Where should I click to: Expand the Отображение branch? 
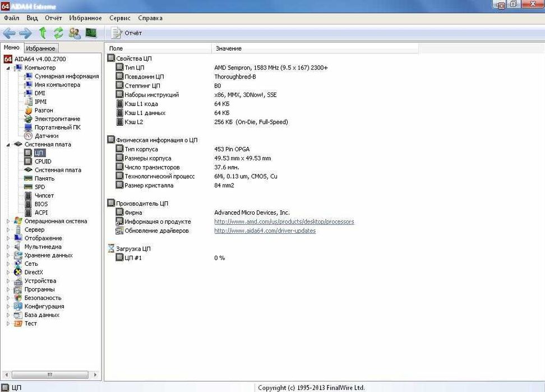tap(8, 238)
